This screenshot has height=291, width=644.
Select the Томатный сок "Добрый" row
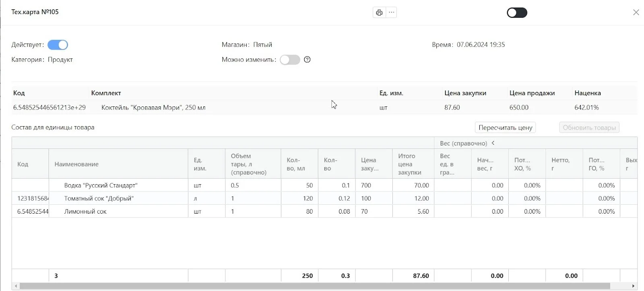pos(324,198)
